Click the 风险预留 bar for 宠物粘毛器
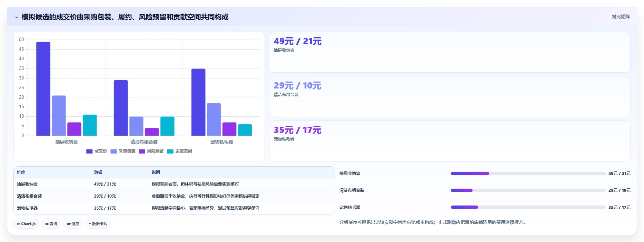 tap(229, 129)
